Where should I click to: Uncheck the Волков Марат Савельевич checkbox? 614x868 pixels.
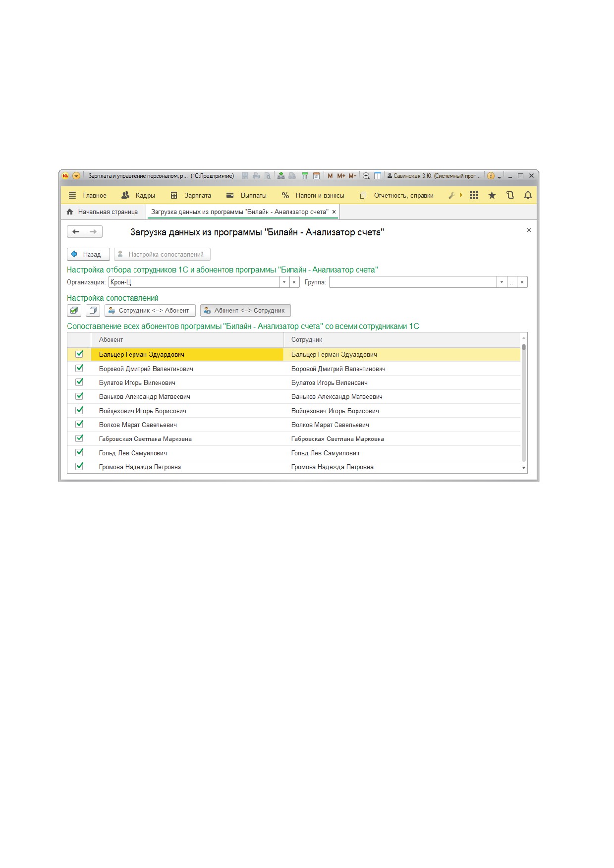[79, 424]
